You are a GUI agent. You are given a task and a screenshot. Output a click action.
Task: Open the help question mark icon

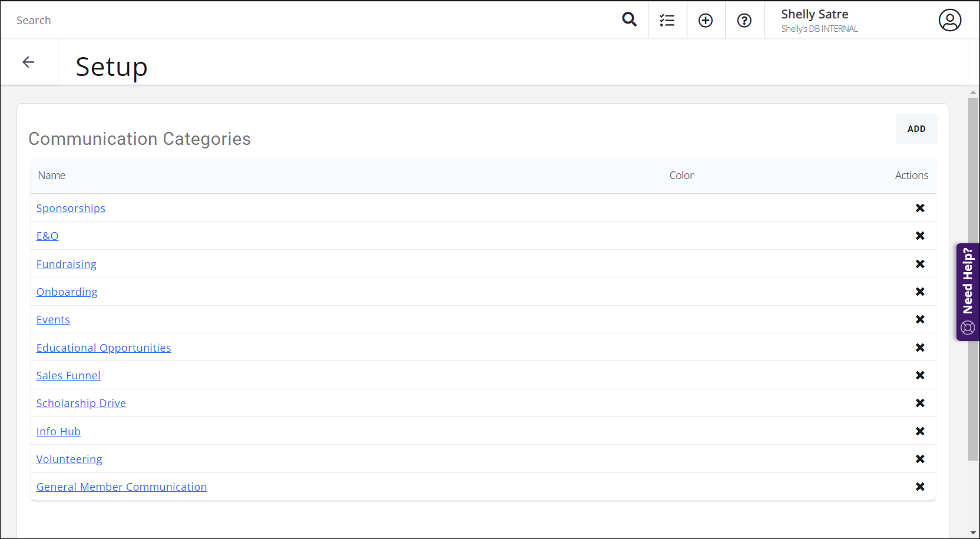click(744, 21)
